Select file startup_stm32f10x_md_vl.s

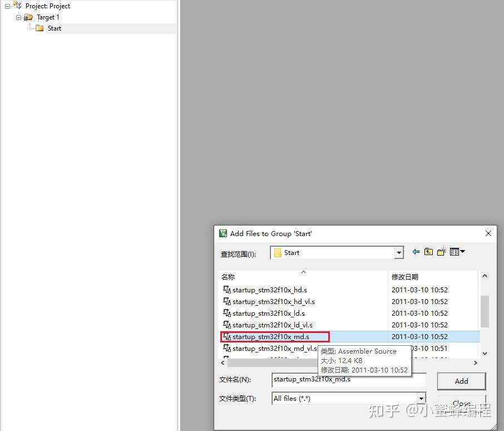(275, 349)
